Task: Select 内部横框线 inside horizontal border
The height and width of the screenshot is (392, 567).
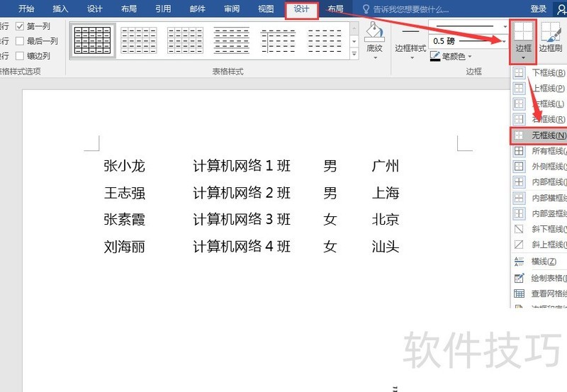Action: [x=539, y=198]
